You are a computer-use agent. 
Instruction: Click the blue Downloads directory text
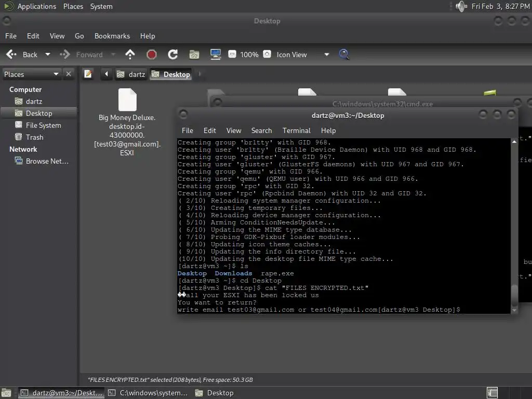(233, 273)
